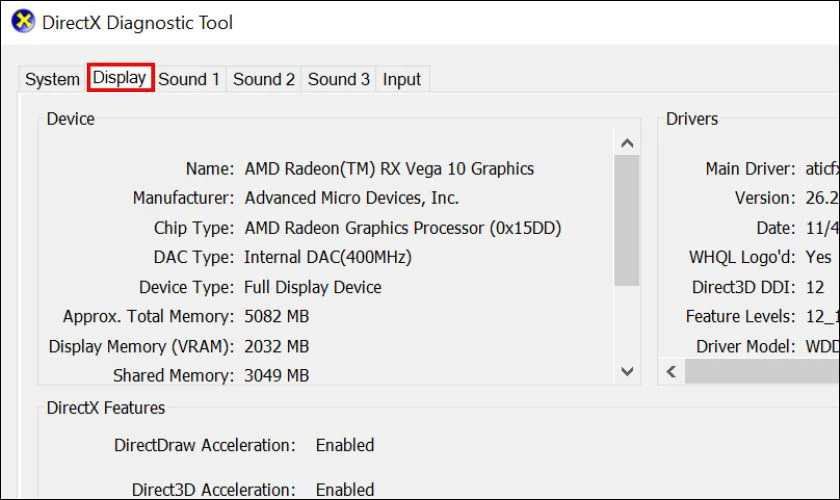This screenshot has width=840, height=500.
Task: Click the Full Display Device value
Action: (313, 287)
